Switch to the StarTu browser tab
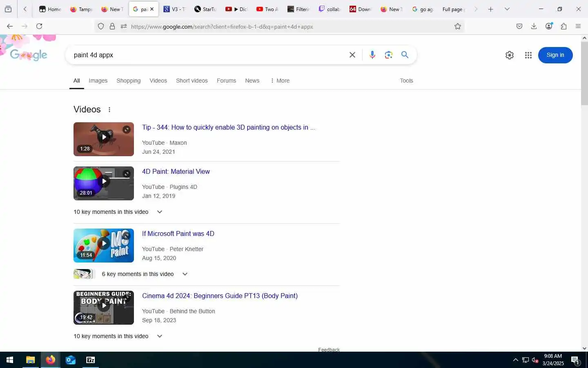588x368 pixels. (x=205, y=9)
